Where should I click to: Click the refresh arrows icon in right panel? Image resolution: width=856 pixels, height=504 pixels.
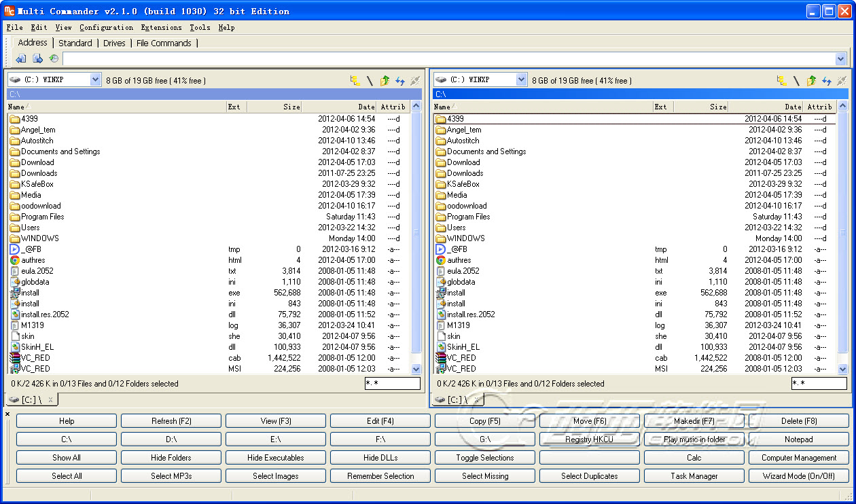click(826, 80)
